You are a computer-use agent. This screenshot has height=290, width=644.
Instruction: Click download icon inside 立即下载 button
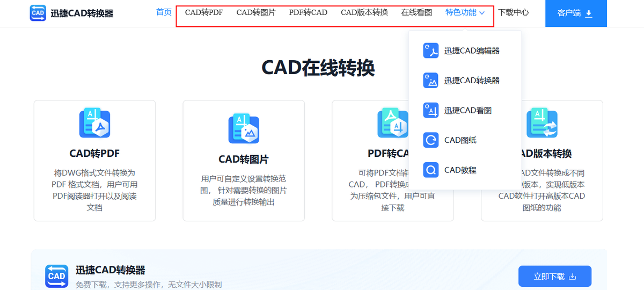point(572,277)
